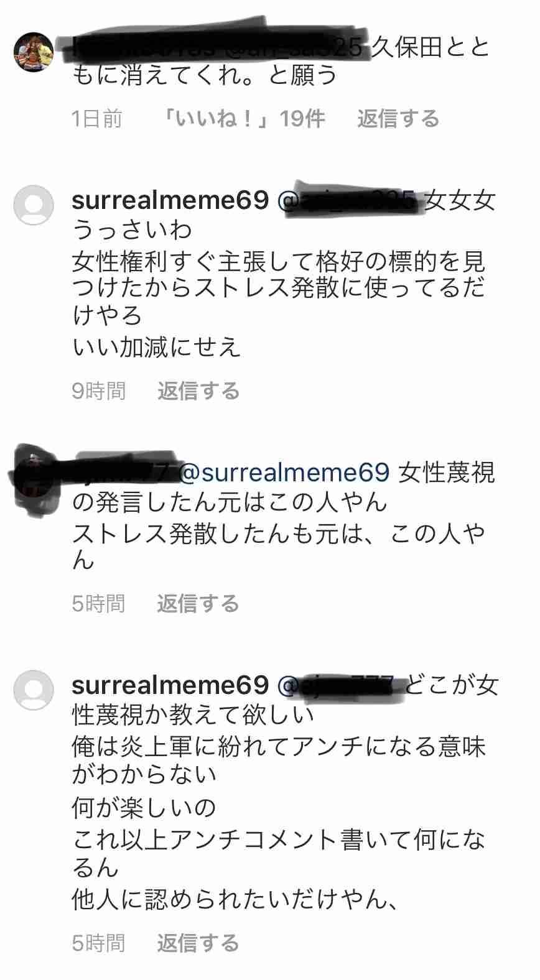Tap the blue @surrealmeme69 mention
540x980 pixels.
pos(284,473)
